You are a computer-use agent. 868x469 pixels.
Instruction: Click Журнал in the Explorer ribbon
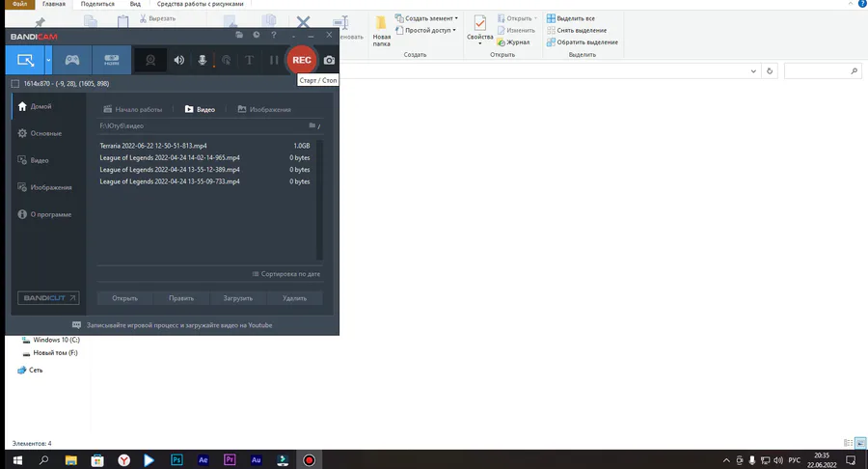513,42
